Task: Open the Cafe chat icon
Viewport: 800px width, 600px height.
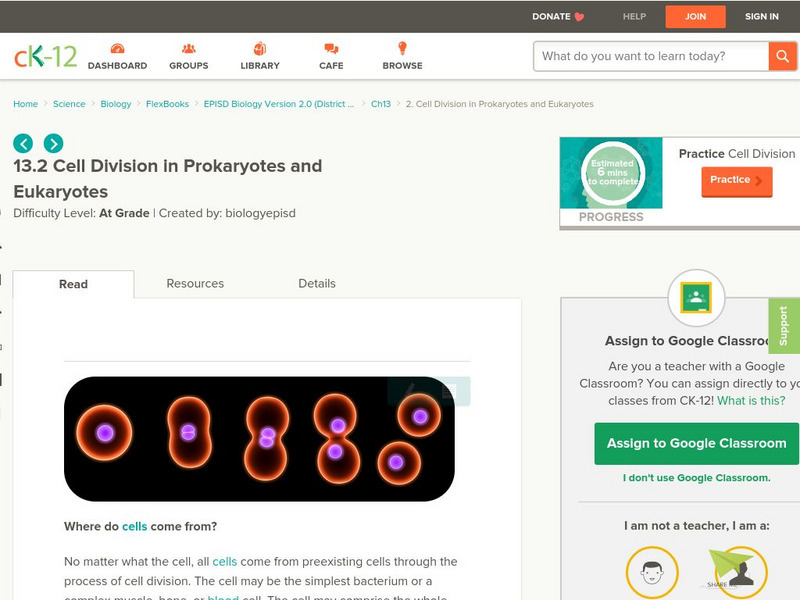Action: 331,49
